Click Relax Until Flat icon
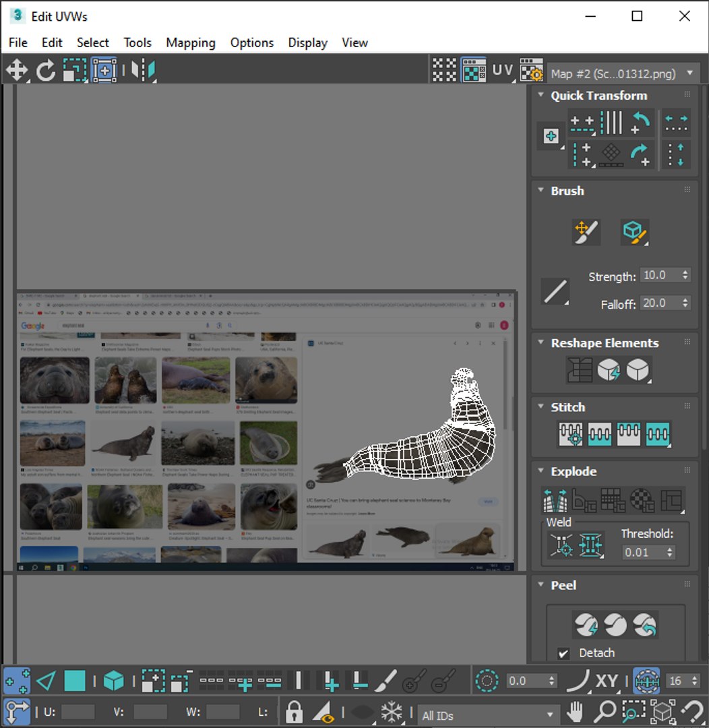This screenshot has width=709, height=728. tap(609, 370)
